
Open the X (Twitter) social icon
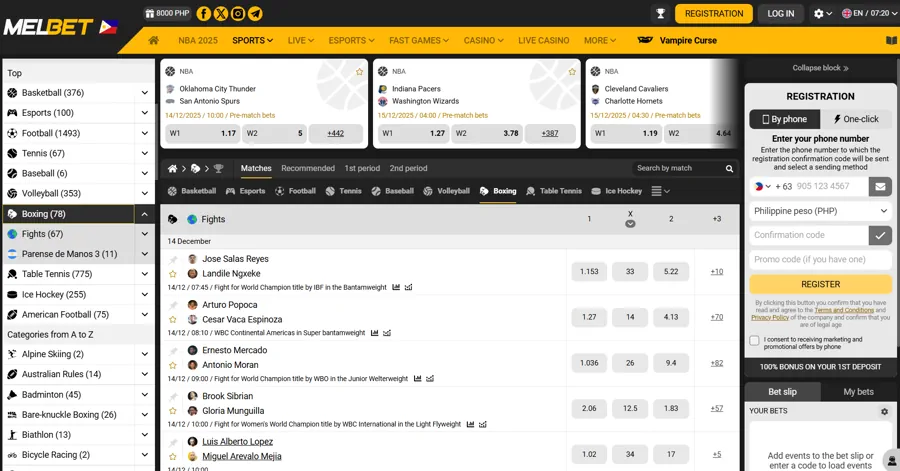point(220,13)
